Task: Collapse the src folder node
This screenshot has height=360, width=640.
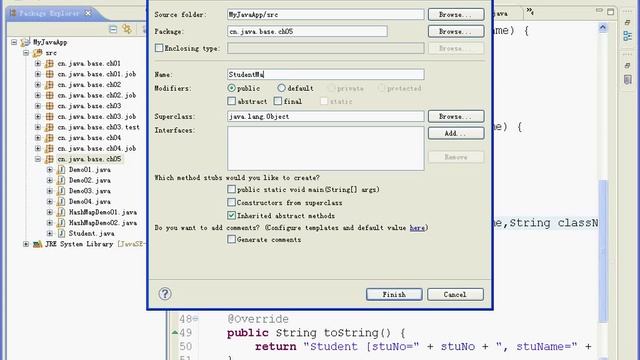Action: tap(26, 53)
